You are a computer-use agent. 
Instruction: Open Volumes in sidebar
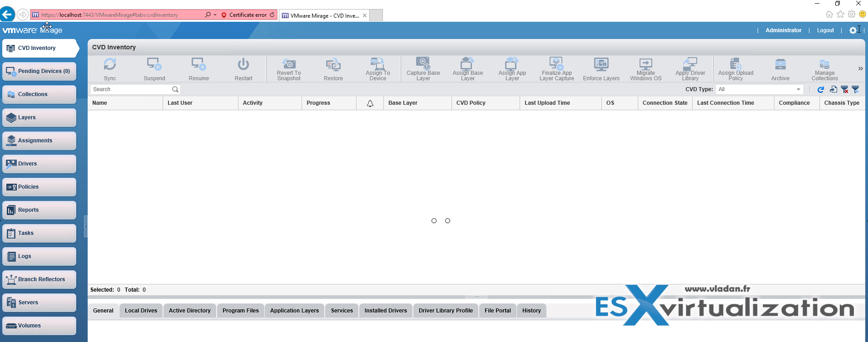pos(39,326)
